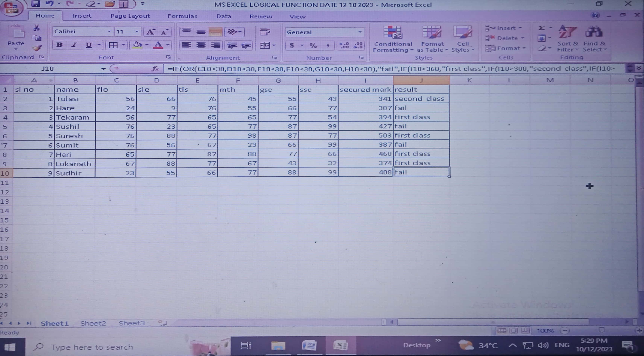The width and height of the screenshot is (644, 356).
Task: Open the font color red A swatch
Action: (158, 45)
